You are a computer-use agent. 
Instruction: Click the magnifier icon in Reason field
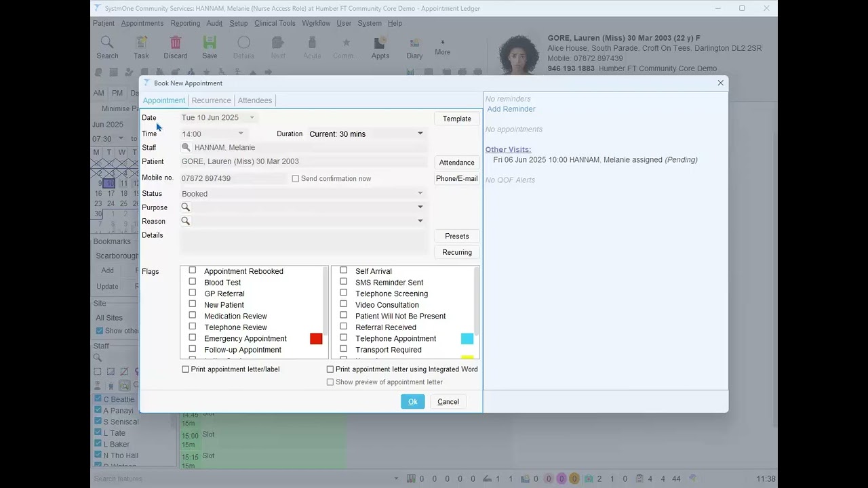tap(186, 221)
